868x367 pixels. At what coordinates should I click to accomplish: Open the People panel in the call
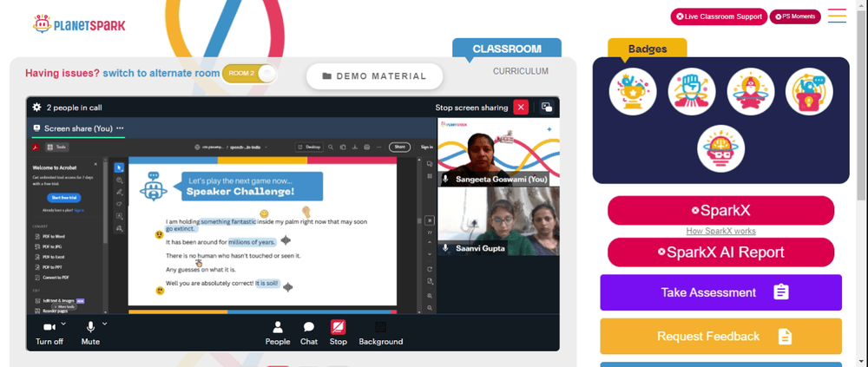pos(278,334)
